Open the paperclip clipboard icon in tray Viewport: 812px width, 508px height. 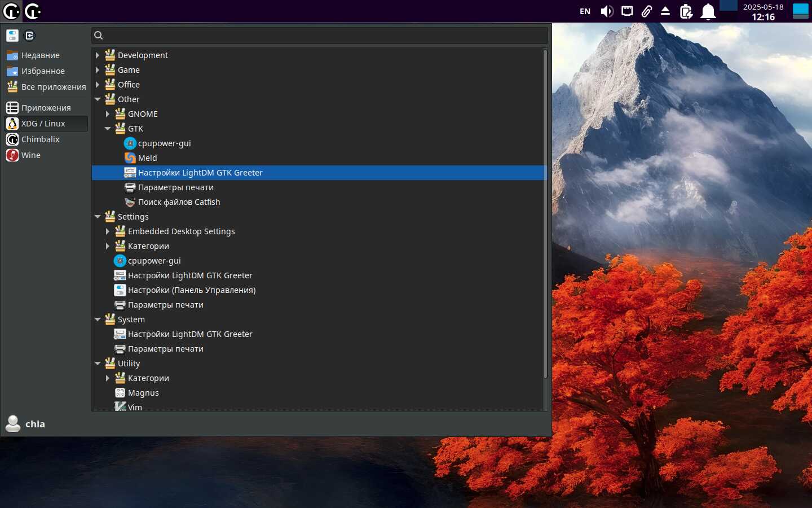tap(646, 11)
